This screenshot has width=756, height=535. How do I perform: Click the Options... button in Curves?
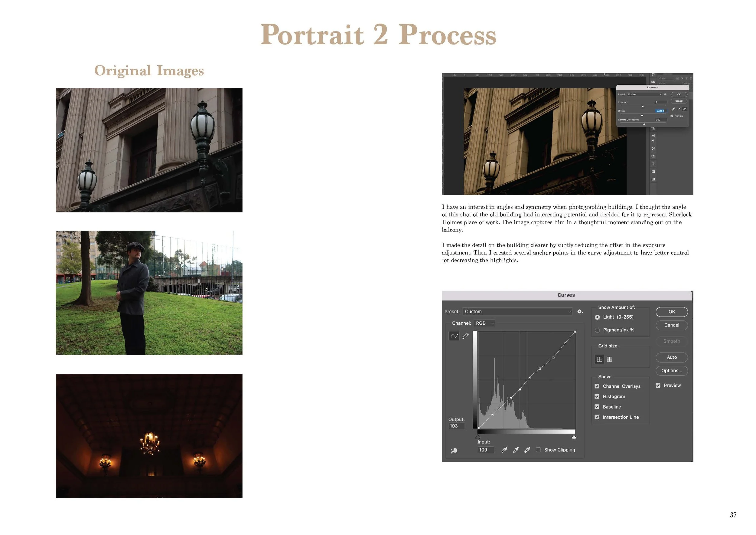click(672, 371)
